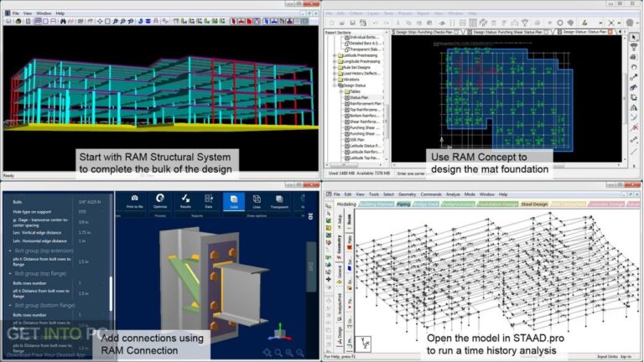This screenshot has width=644, height=362.
Task: Switch to Steel Design tab in STAAD.pro
Action: click(x=534, y=204)
